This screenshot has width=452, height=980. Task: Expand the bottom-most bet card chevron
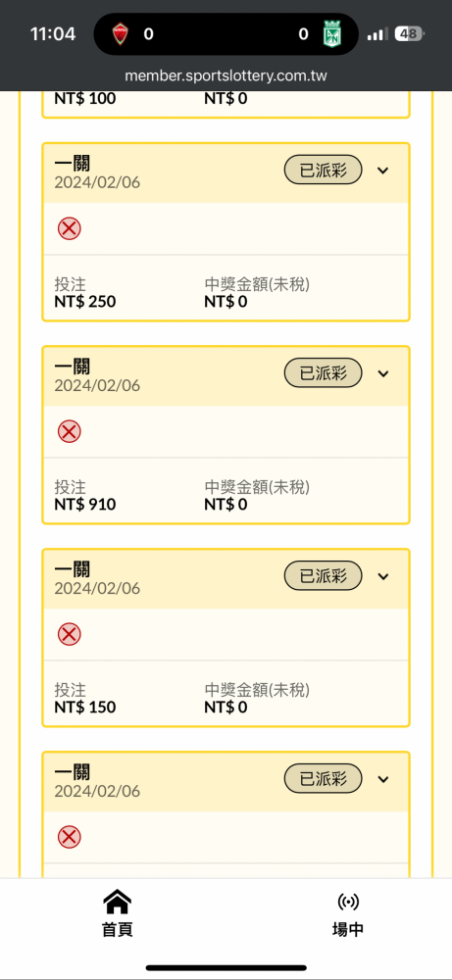(383, 779)
